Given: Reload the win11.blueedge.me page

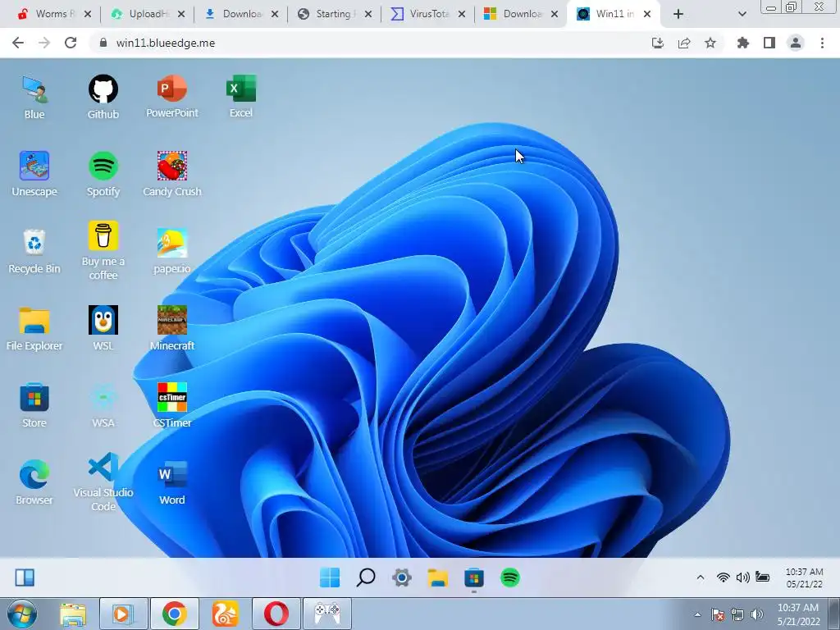Looking at the screenshot, I should pos(71,43).
